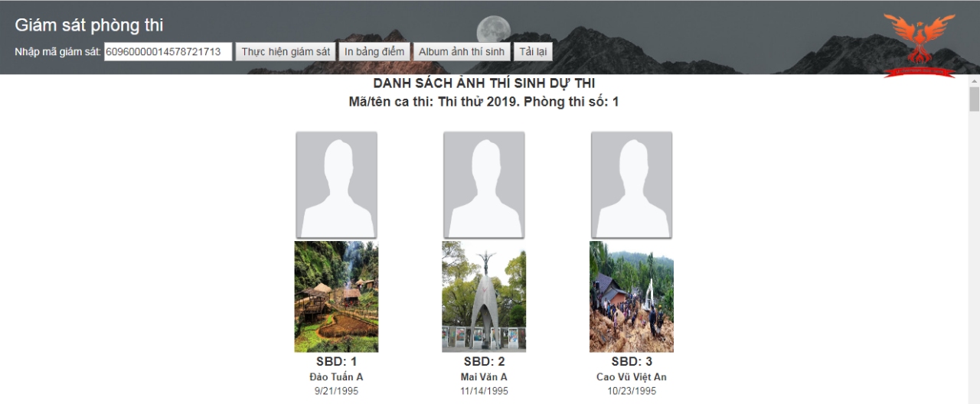Click the moon image in the header
This screenshot has height=404, width=980.
[493, 31]
